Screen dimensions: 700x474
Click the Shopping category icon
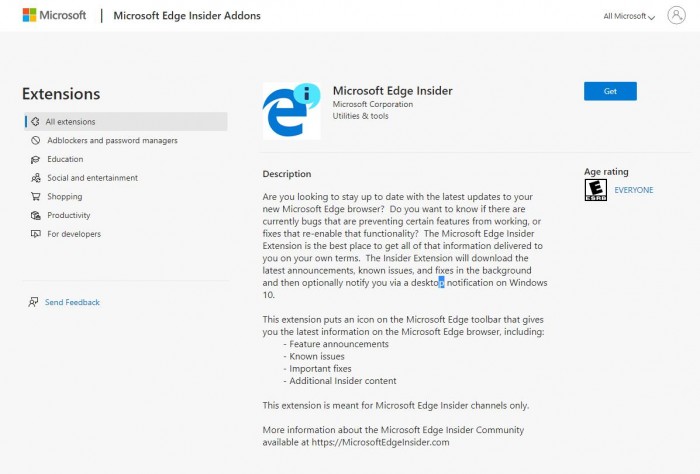pos(35,197)
